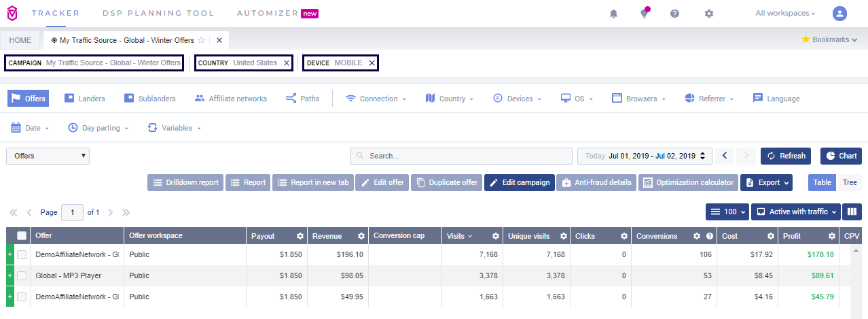
Task: Click the user profile avatar
Action: 840,14
